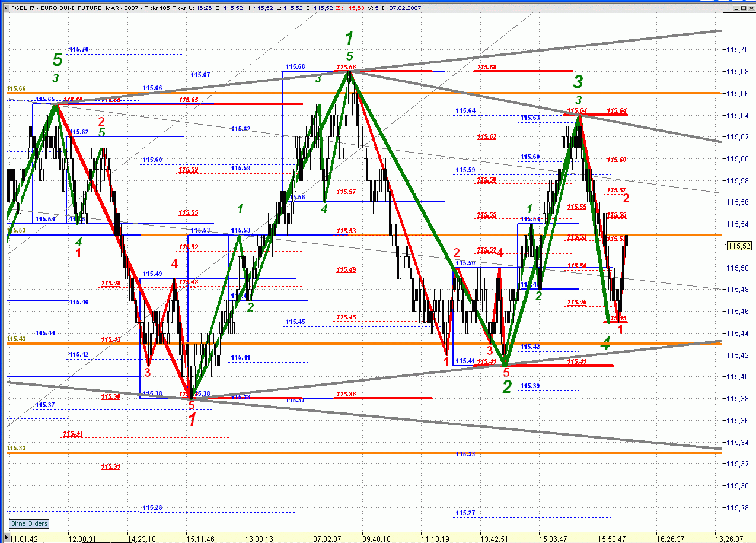Click the olive 115.33 label at left edge
Viewport: 756px width, 543px height.
(16, 448)
